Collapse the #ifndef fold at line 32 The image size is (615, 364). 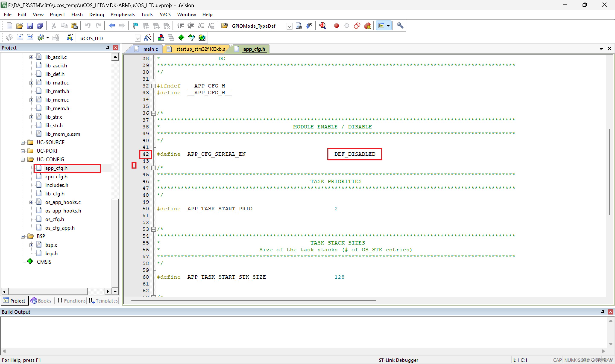coord(153,86)
